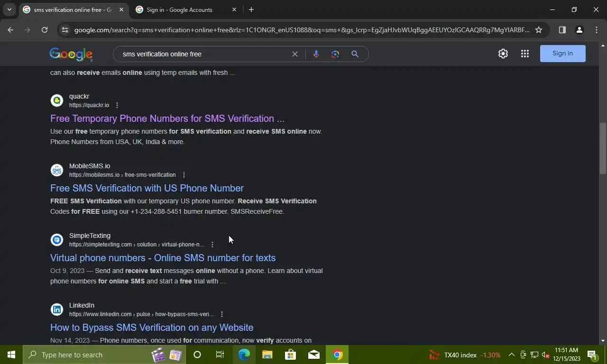The width and height of the screenshot is (607, 364).
Task: Open TX40 index news widget
Action: coord(465,355)
